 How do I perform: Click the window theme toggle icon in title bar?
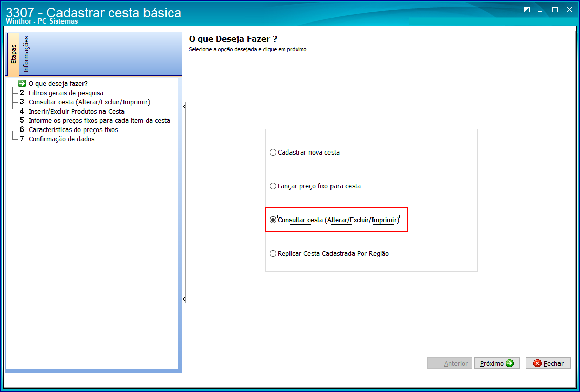tap(527, 10)
